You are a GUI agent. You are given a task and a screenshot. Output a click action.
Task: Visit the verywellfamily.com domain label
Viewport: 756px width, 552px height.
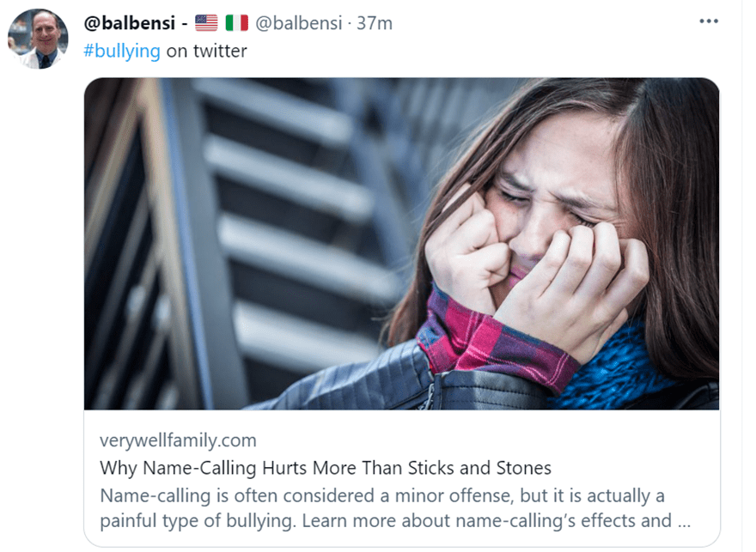pyautogui.click(x=178, y=440)
